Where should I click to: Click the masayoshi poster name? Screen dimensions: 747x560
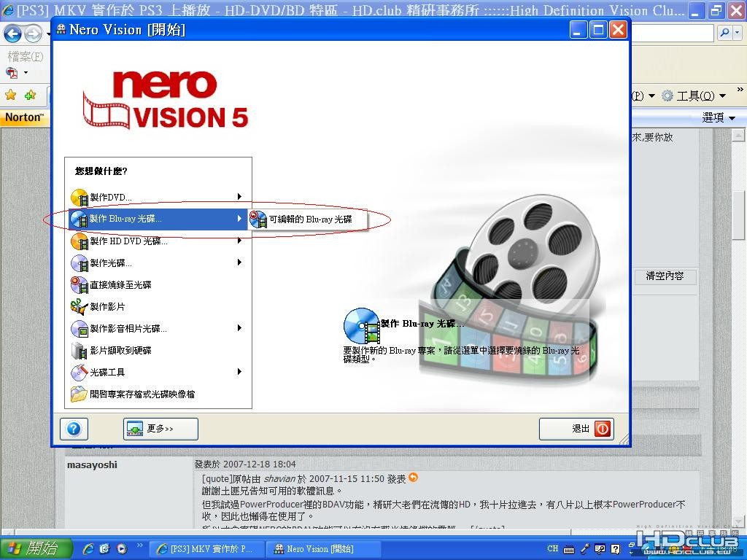(92, 464)
